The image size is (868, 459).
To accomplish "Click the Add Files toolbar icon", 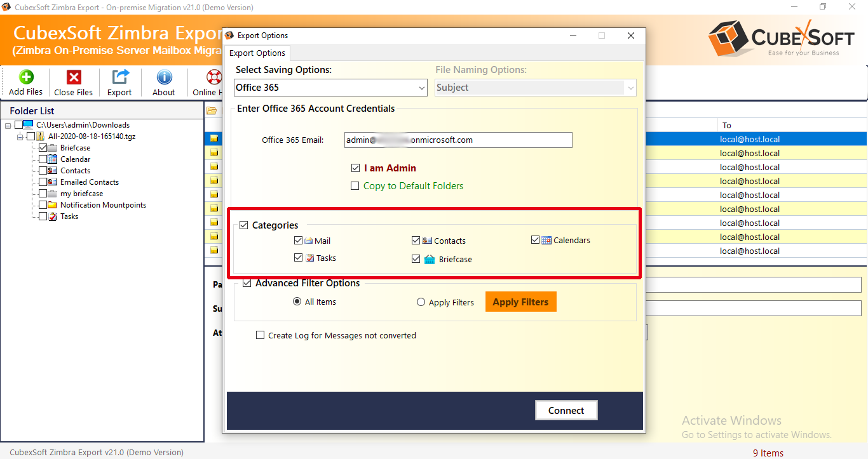I will (x=26, y=77).
